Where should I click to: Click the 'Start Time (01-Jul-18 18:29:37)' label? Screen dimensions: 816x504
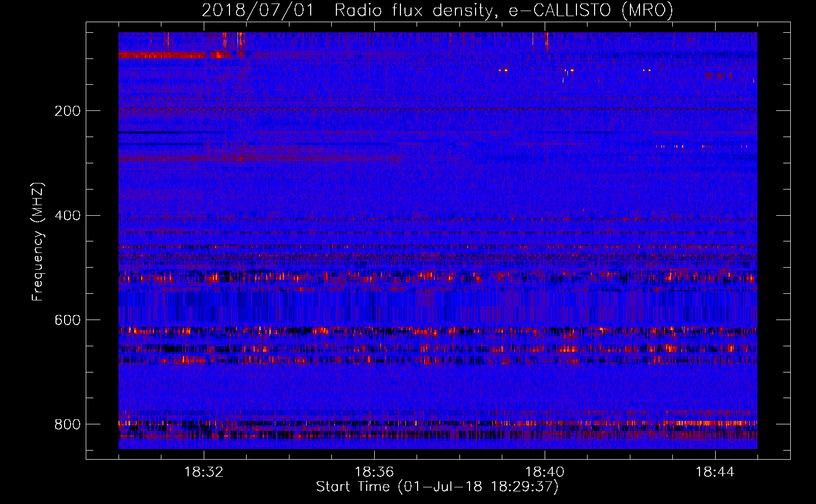[x=437, y=487]
